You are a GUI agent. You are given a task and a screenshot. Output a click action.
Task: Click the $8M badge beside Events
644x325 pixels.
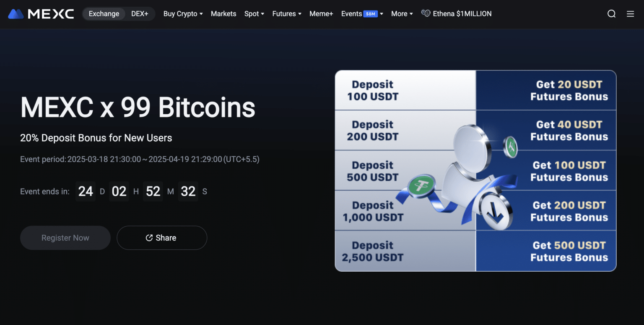click(371, 14)
